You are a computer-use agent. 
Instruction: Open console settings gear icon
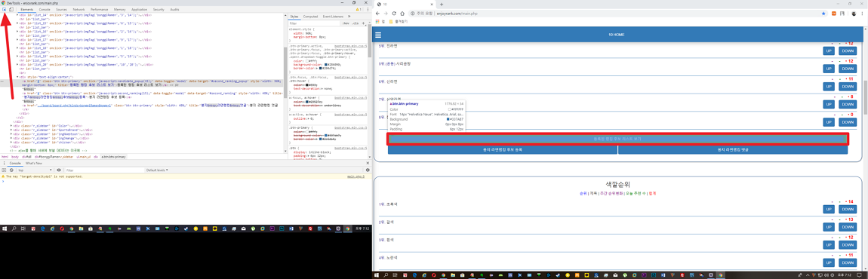(x=368, y=170)
